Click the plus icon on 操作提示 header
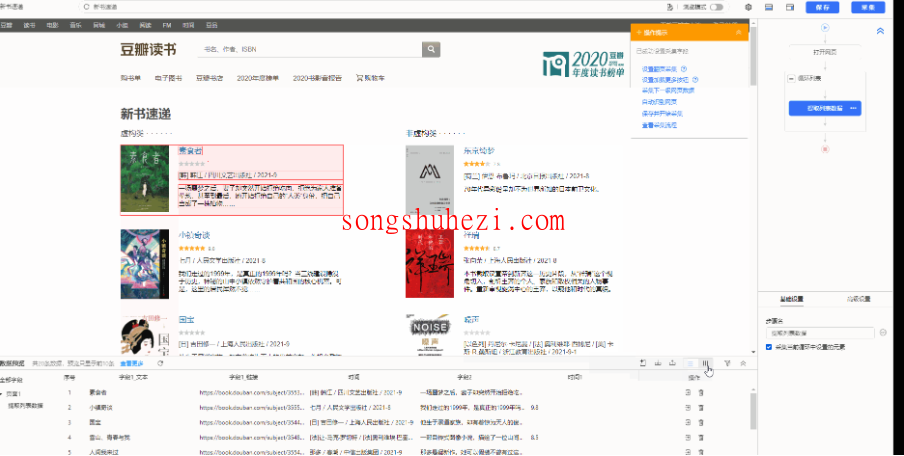The height and width of the screenshot is (456, 904). 639,33
